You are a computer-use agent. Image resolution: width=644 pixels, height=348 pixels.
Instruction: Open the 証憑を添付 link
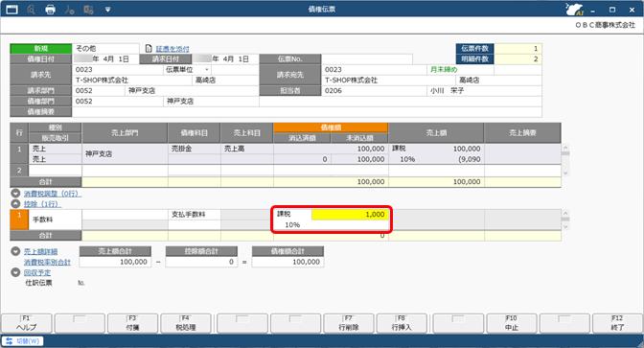tap(172, 49)
